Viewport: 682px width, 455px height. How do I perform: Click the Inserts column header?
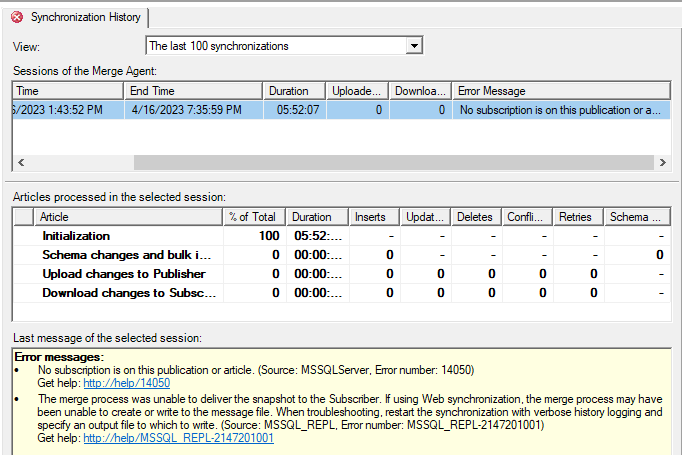tap(374, 217)
